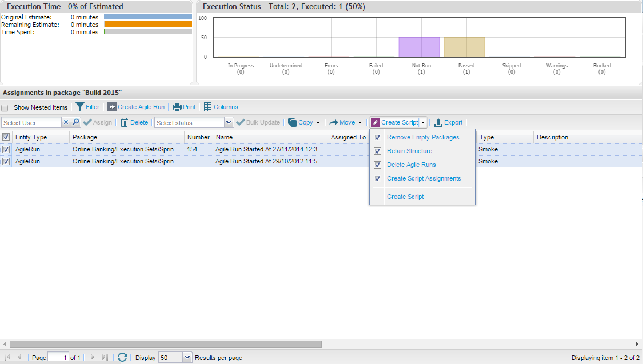Refresh the grid with the refresh icon
This screenshot has height=364, width=643.
(122, 357)
